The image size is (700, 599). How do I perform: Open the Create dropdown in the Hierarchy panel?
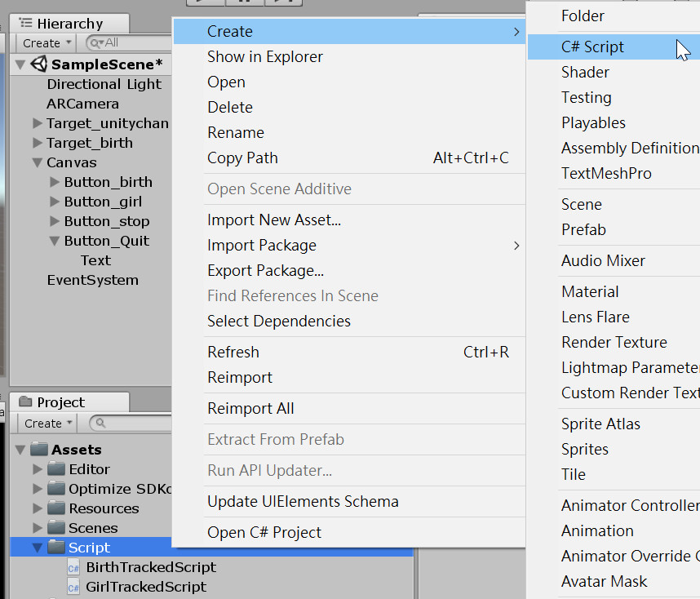pos(43,42)
